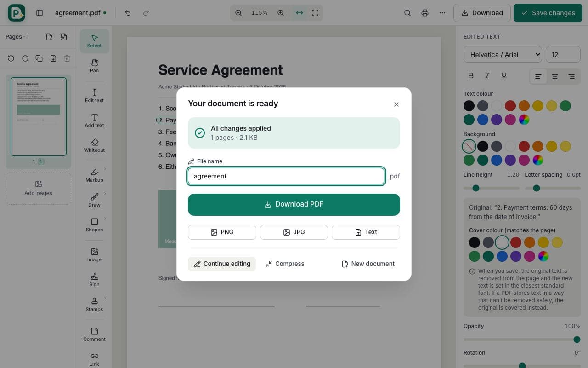Pick the Whiteout tool
Image resolution: width=588 pixels, height=368 pixels.
pyautogui.click(x=94, y=145)
